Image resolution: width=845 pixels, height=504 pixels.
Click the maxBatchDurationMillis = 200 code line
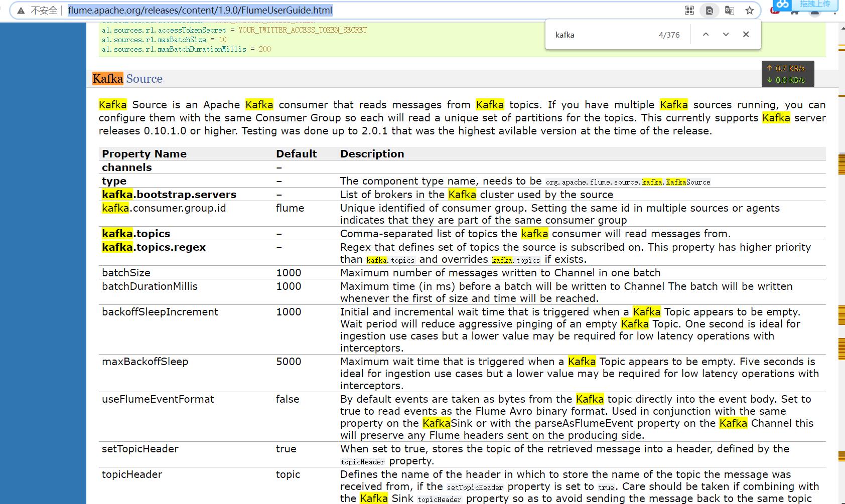186,49
